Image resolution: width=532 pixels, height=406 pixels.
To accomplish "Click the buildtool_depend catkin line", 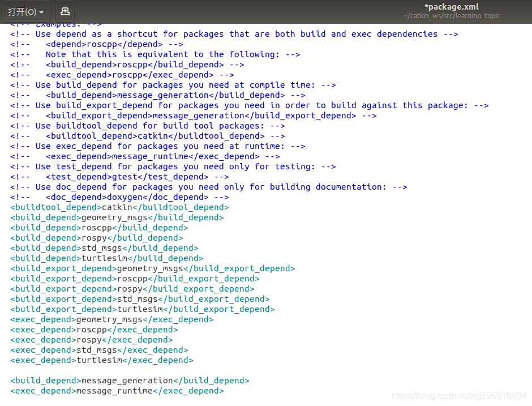I will [x=120, y=207].
